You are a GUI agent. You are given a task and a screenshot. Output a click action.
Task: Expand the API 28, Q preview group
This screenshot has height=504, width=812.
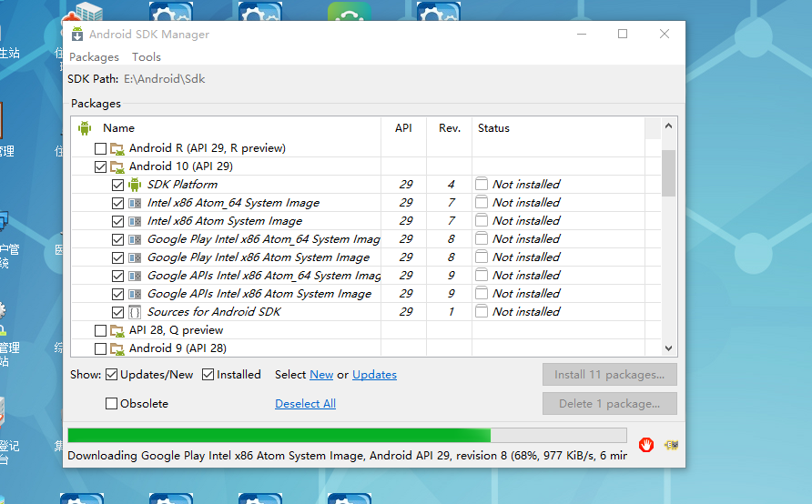117,330
